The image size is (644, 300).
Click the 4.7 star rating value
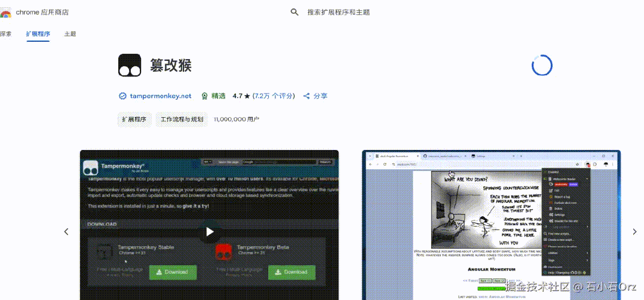coord(241,96)
